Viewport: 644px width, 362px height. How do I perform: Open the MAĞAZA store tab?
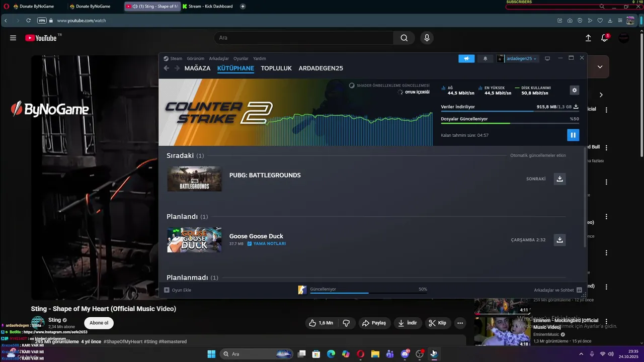point(197,68)
